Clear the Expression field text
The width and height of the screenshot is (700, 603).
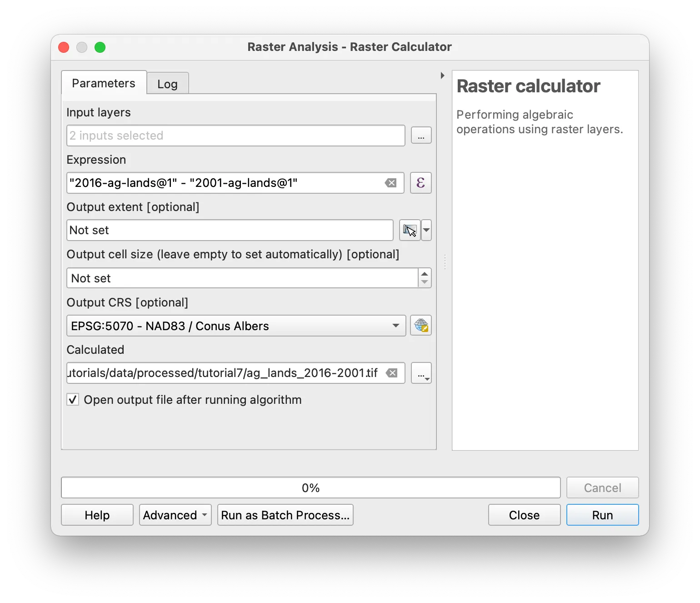point(391,183)
